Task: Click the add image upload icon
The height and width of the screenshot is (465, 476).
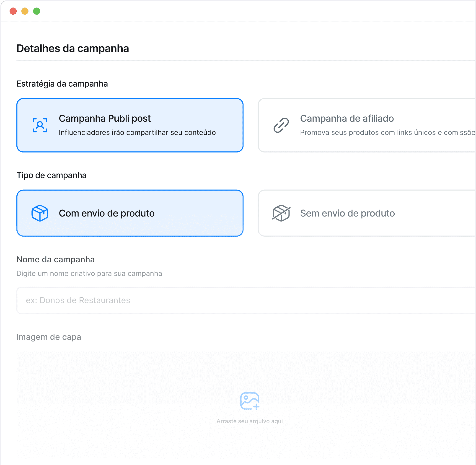Action: click(250, 401)
